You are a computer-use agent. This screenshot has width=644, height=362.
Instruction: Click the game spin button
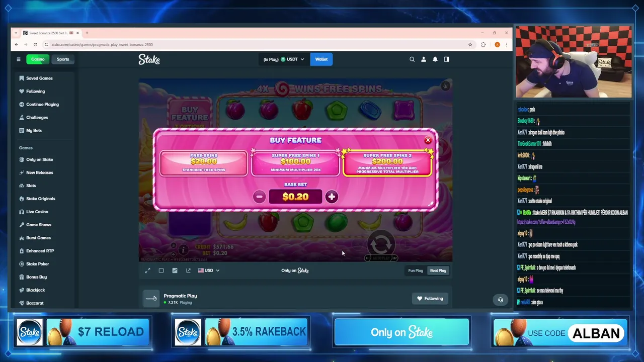pyautogui.click(x=381, y=245)
